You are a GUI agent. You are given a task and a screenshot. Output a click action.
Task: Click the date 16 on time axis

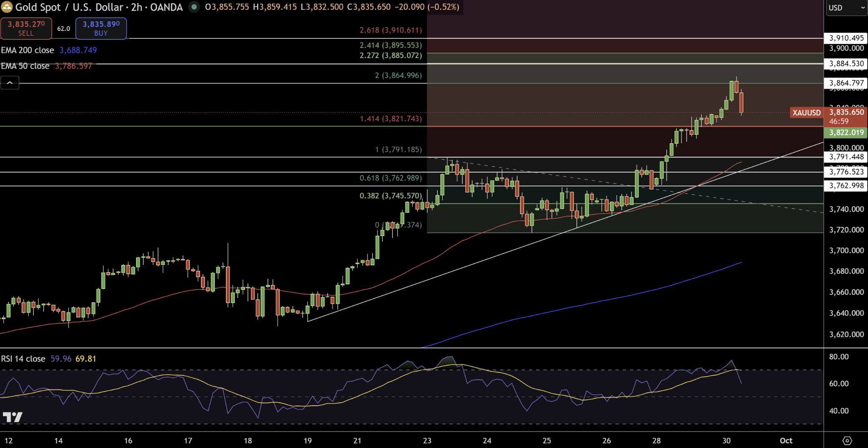point(128,441)
